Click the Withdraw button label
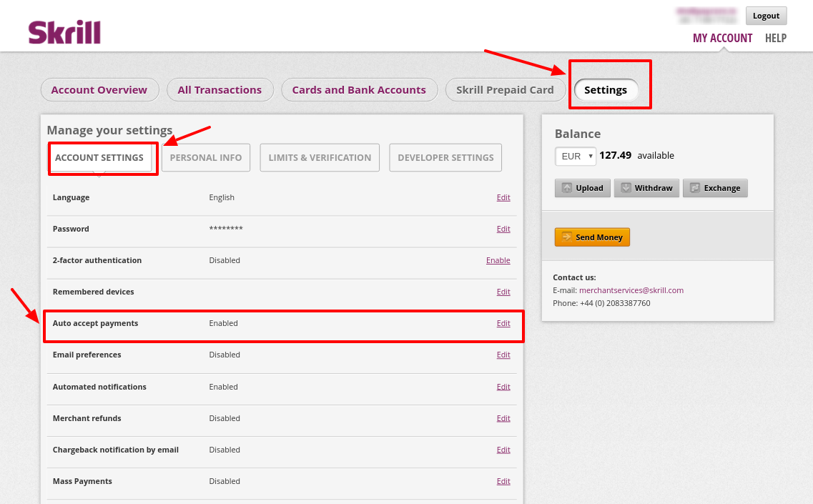The height and width of the screenshot is (504, 813). click(x=654, y=188)
